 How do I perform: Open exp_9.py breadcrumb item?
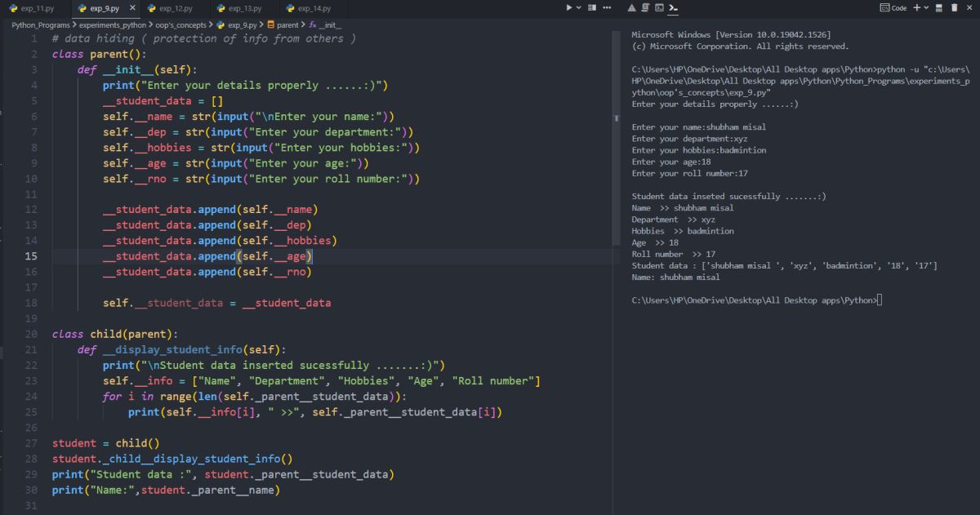[x=237, y=24]
